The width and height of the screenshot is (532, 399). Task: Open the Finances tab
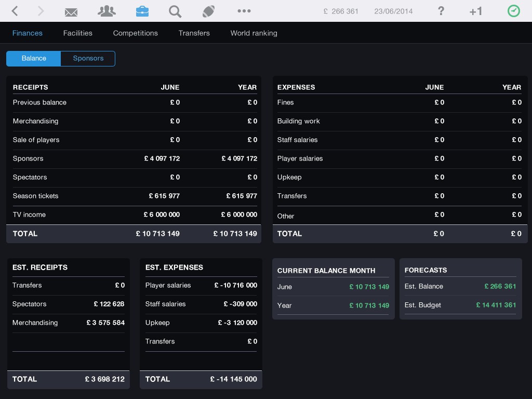click(x=28, y=33)
